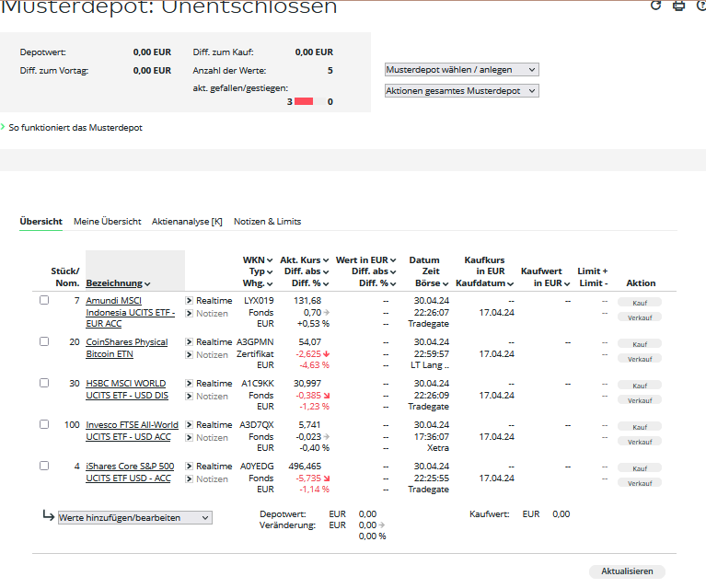This screenshot has height=588, width=706.
Task: Open Notizen arrow icon for CoinShares Bitcoin ETN
Action: click(189, 355)
